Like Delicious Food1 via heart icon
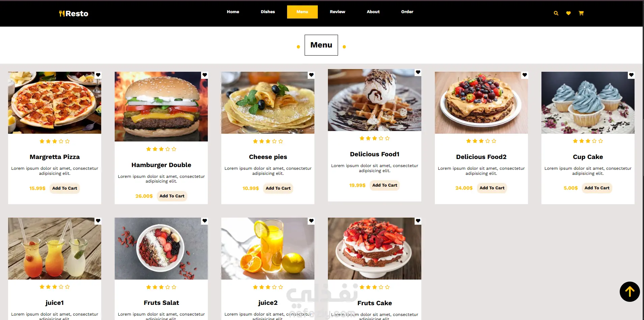Screen dimensions: 644x320 [418, 72]
